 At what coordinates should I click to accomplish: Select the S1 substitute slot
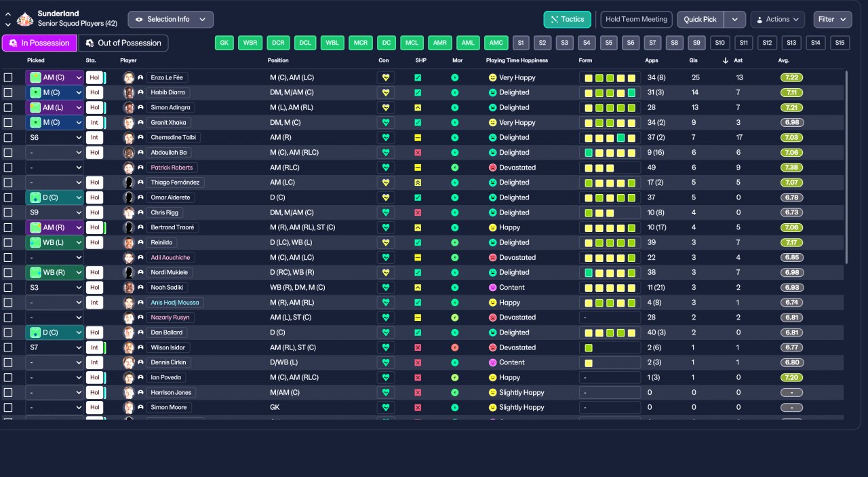pos(521,43)
